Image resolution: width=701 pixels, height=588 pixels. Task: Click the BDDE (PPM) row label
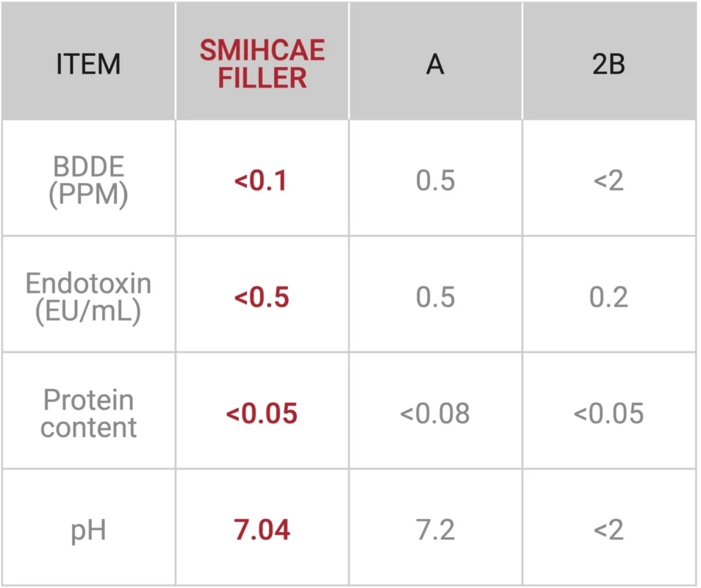(88, 181)
